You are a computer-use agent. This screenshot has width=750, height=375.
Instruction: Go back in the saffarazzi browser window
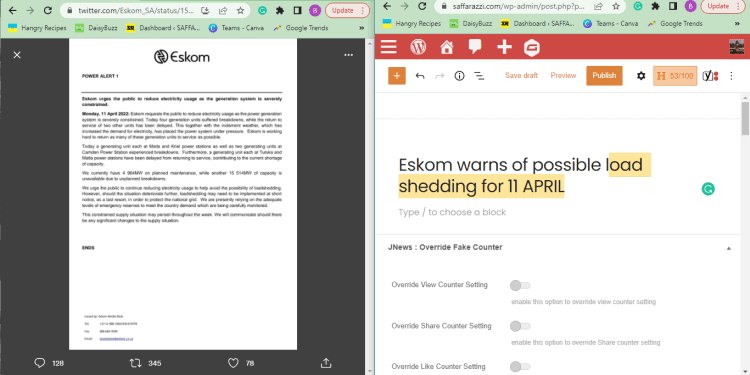pyautogui.click(x=388, y=6)
